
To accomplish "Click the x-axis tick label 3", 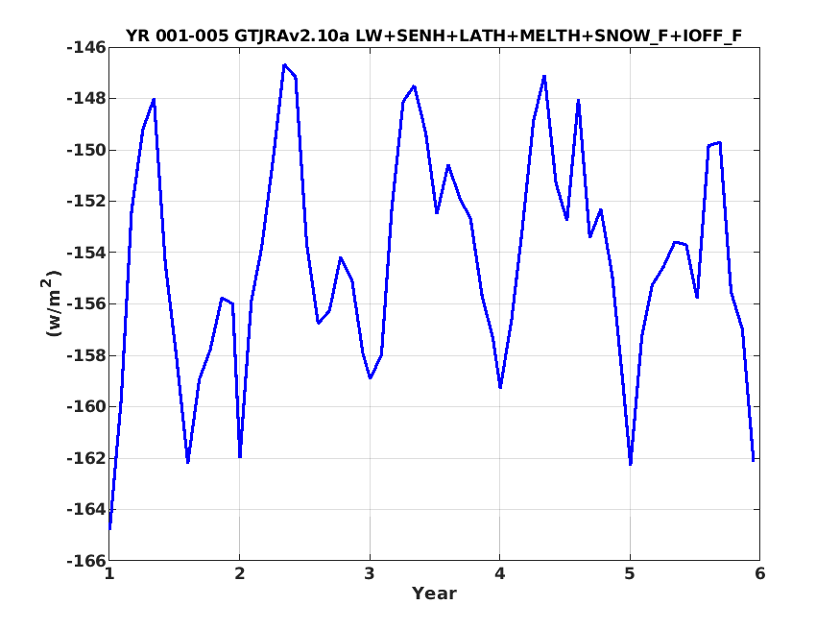I will click(370, 573).
